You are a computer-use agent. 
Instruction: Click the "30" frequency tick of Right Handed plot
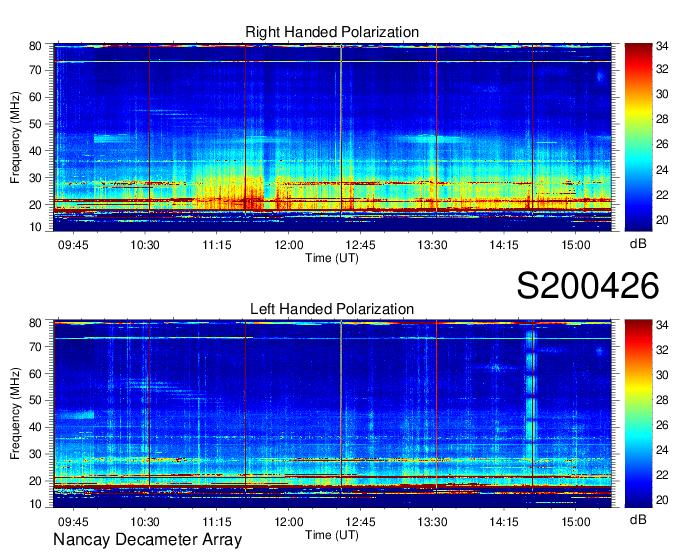(35, 178)
